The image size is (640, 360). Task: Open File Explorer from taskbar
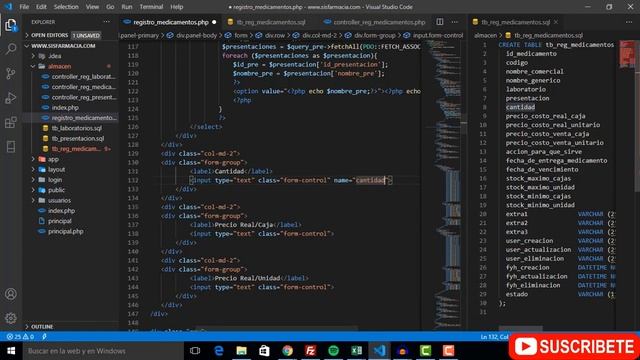pos(242,351)
